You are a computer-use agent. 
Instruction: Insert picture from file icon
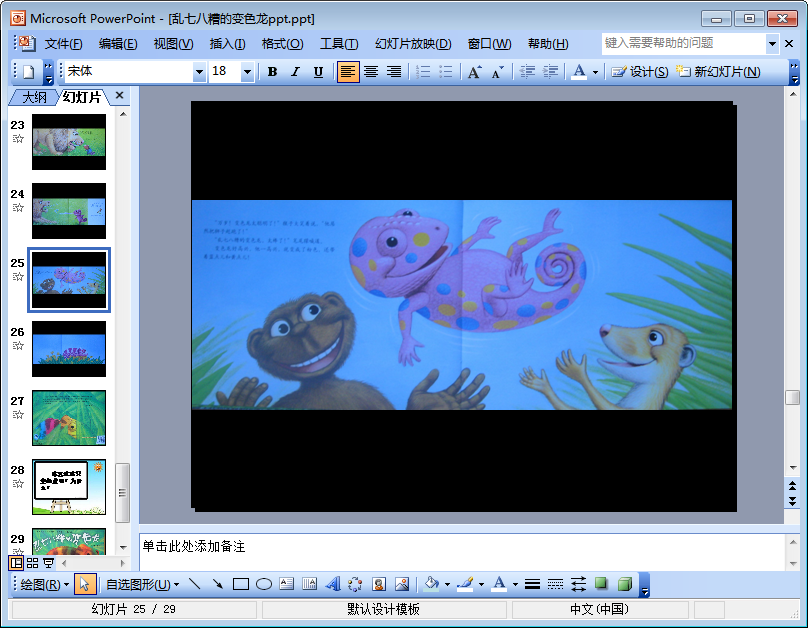point(402,584)
